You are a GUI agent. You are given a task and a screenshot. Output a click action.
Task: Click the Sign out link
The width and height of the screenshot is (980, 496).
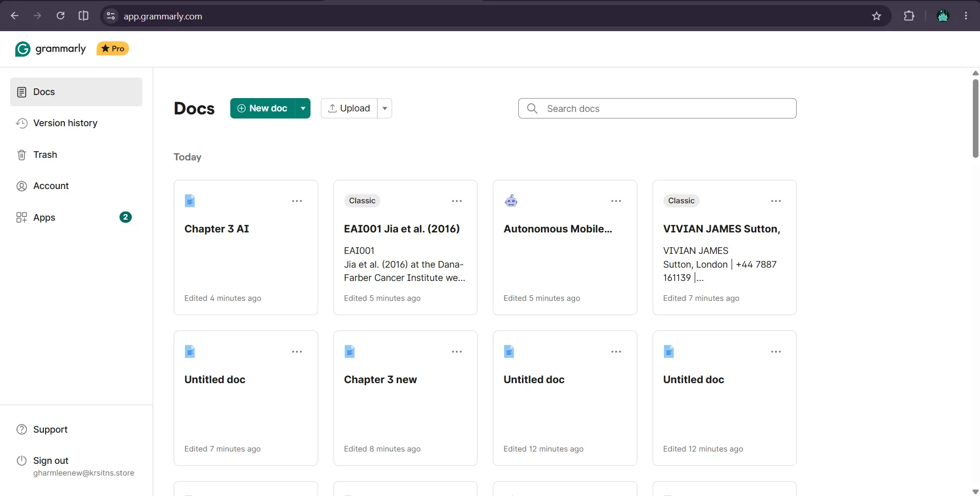(51, 461)
